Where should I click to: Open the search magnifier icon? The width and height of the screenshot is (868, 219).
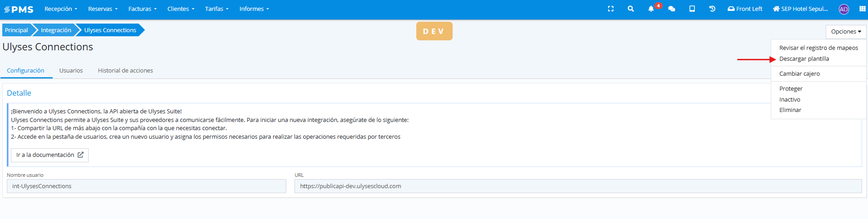click(x=630, y=9)
